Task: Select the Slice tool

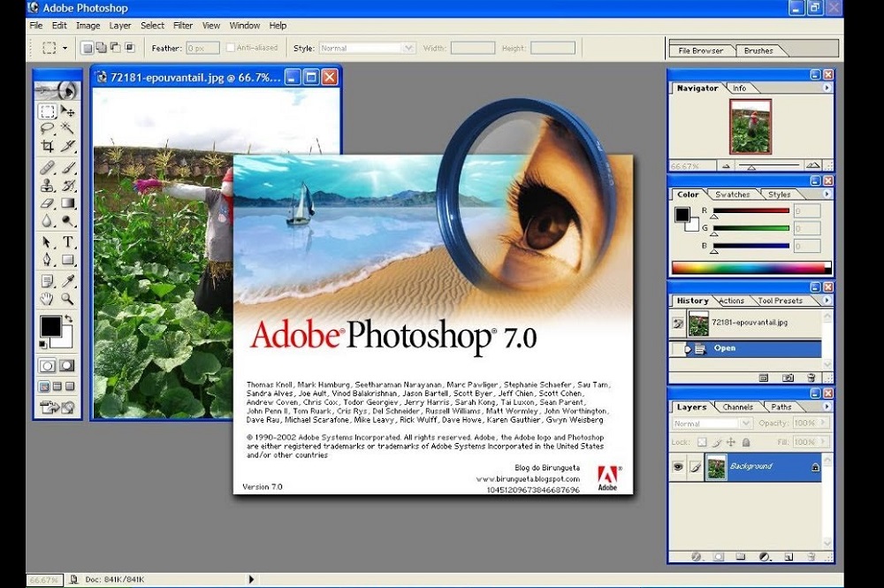Action: point(68,146)
